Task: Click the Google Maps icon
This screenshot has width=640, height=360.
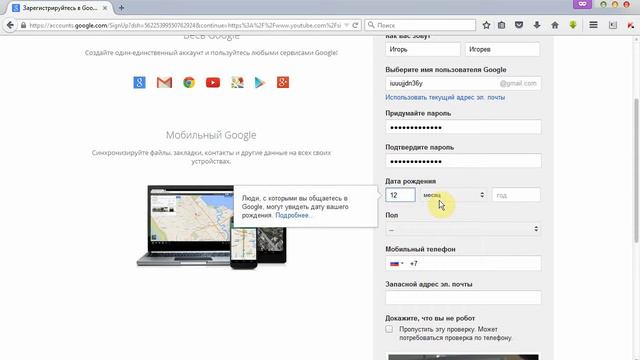Action: pyautogui.click(x=237, y=82)
